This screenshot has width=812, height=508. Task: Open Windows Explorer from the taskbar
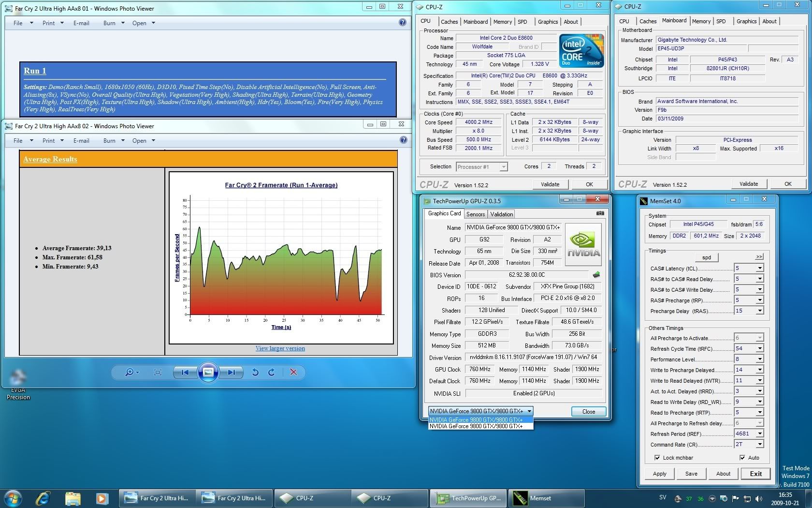point(72,498)
